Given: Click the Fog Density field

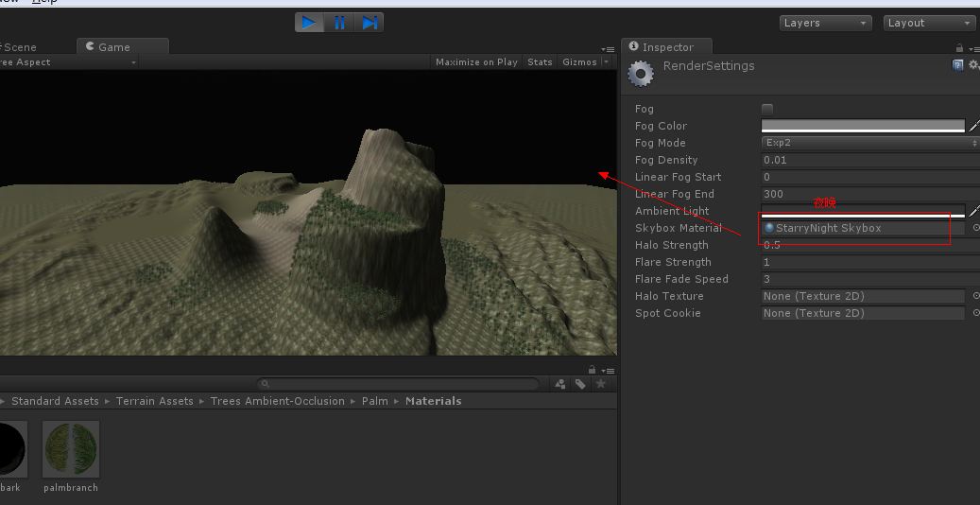Looking at the screenshot, I should [870, 160].
